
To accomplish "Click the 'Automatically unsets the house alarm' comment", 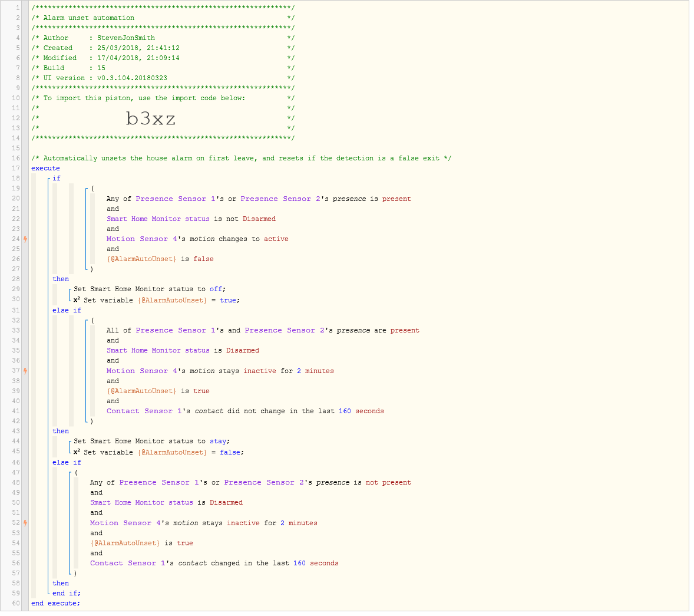I will coord(242,159).
